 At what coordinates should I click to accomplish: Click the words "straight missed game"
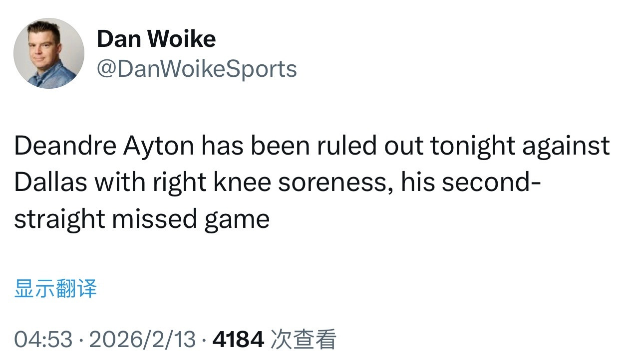[142, 219]
